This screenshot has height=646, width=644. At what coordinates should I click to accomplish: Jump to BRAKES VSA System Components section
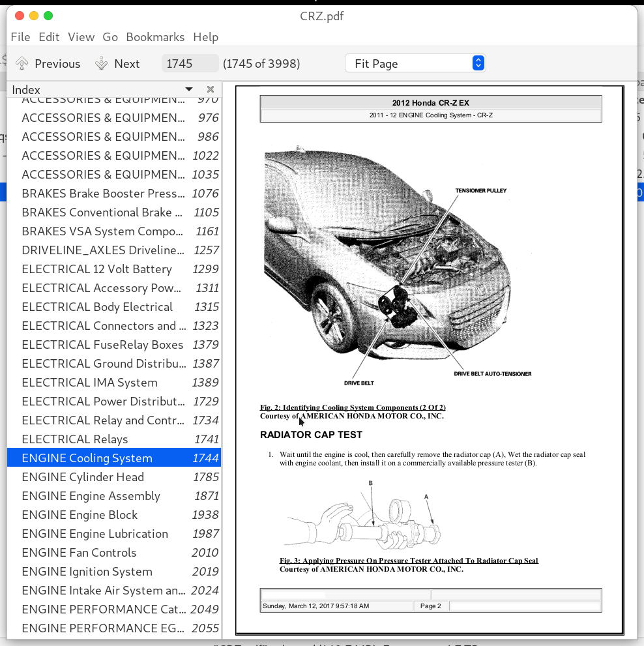tap(104, 231)
